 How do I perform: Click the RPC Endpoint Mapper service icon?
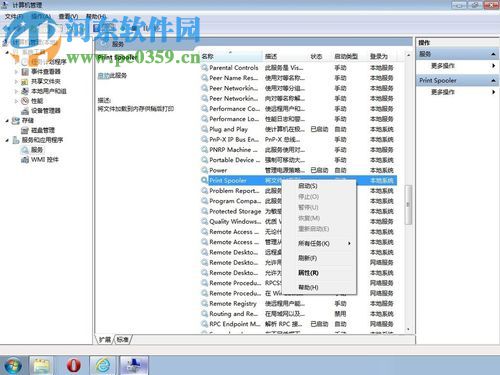(x=204, y=324)
